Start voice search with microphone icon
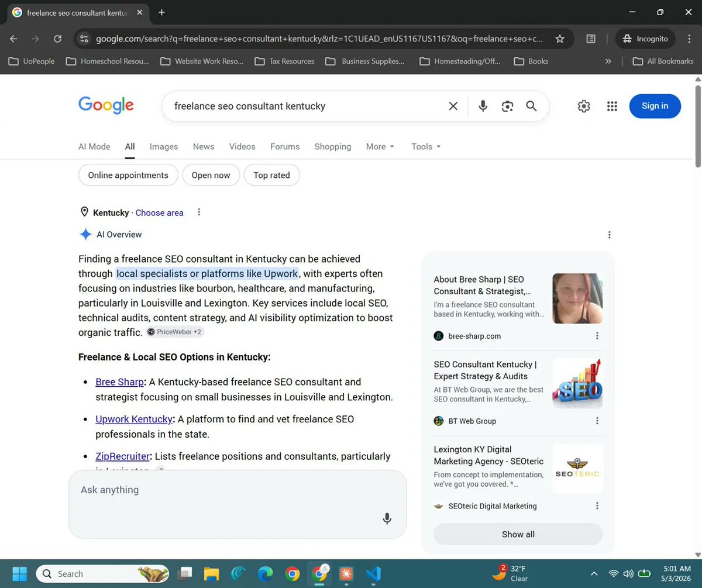This screenshot has width=702, height=588. pyautogui.click(x=483, y=106)
